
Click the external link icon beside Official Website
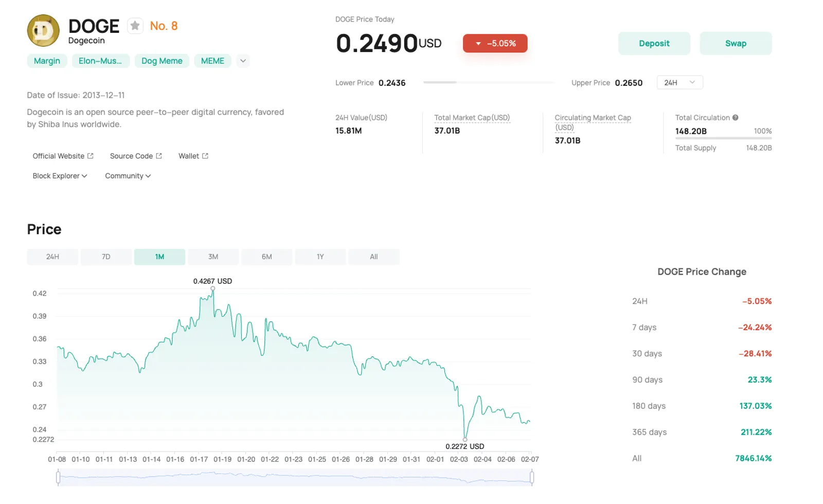click(91, 156)
